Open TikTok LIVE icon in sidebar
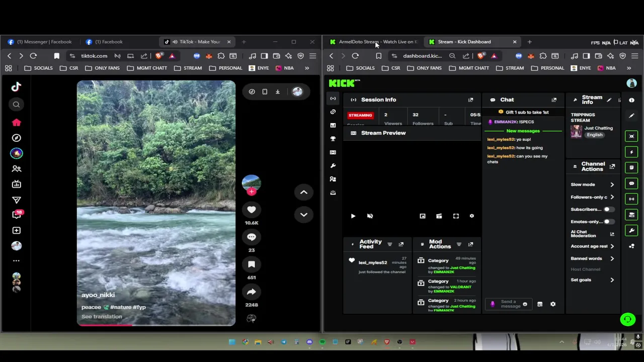Screen dimensions: 644x362 (16, 185)
